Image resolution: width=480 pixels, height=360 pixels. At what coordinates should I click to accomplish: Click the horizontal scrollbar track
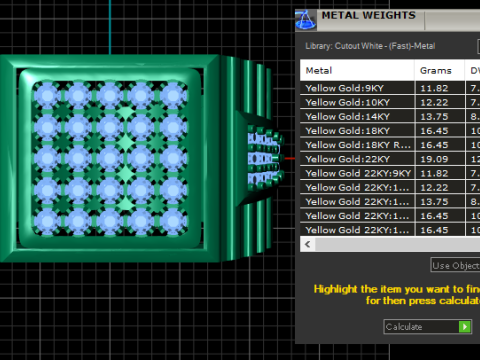click(398, 244)
